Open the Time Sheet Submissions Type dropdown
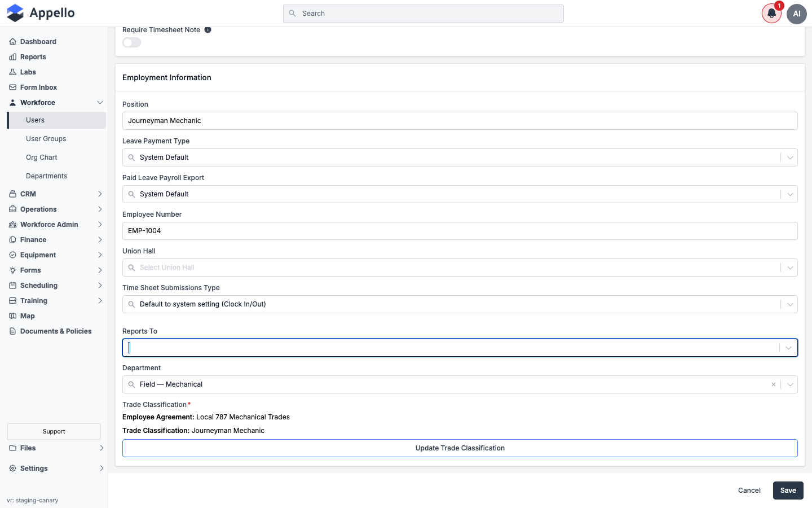The height and width of the screenshot is (508, 812). point(460,304)
